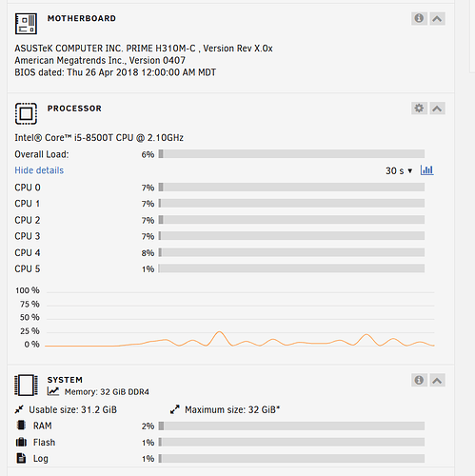Click the Motherboard info icon
The height and width of the screenshot is (476, 475).
tap(419, 18)
